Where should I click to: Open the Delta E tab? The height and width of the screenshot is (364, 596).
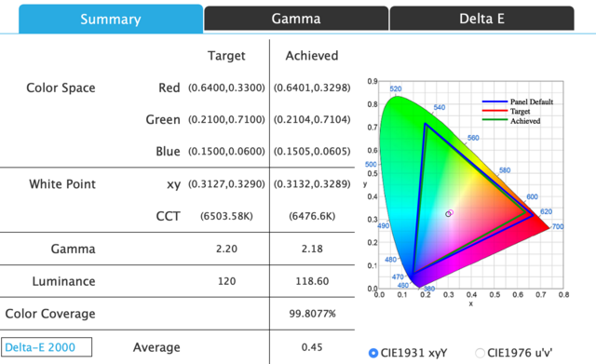tap(482, 19)
